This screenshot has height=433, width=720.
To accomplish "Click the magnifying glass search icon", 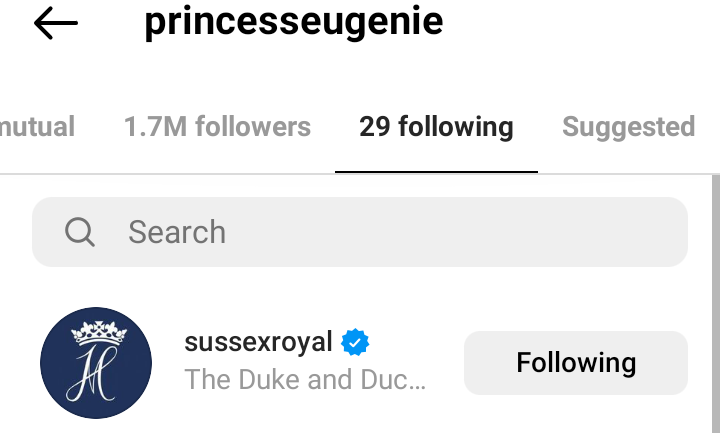I will 79,232.
